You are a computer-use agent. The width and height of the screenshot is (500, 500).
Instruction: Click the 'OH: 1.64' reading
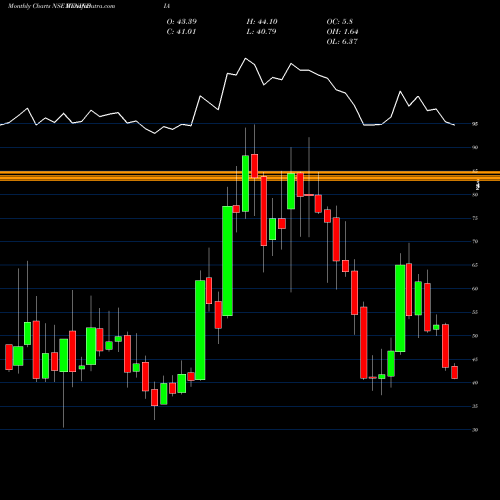(342, 32)
